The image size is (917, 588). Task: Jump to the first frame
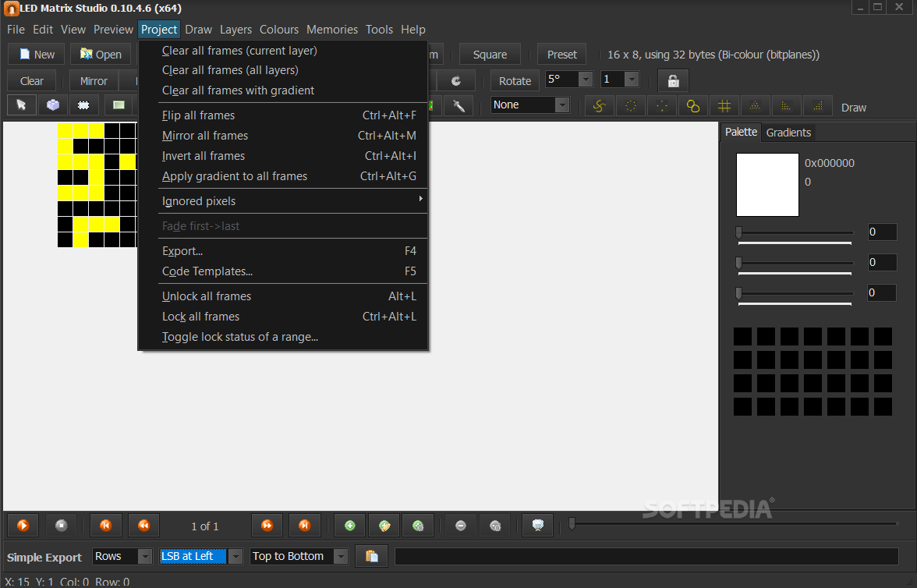106,526
